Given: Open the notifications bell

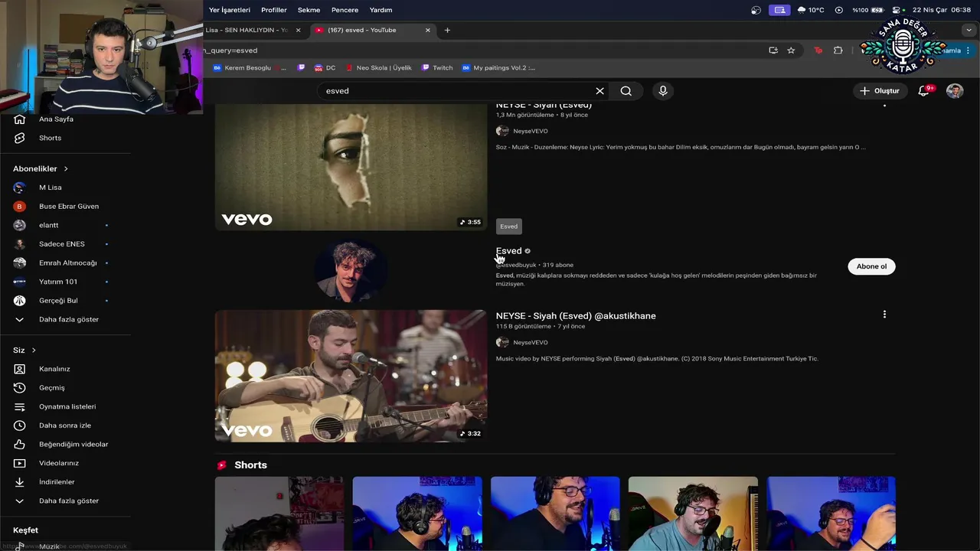Looking at the screenshot, I should click(924, 90).
